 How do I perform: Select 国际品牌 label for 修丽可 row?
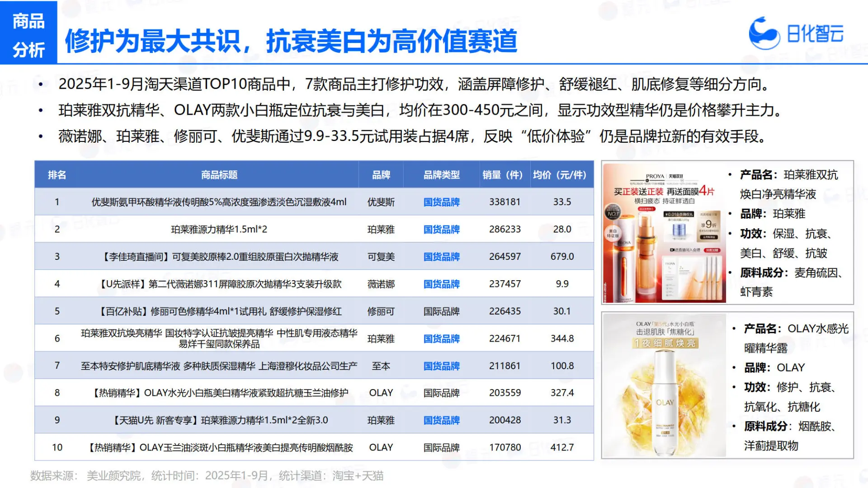441,311
